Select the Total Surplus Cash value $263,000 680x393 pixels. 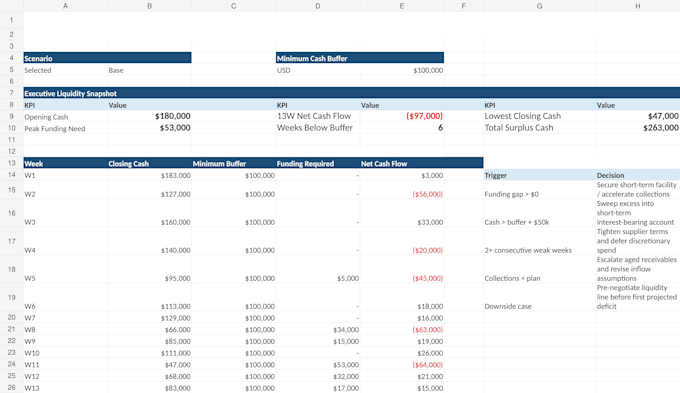tap(638, 128)
